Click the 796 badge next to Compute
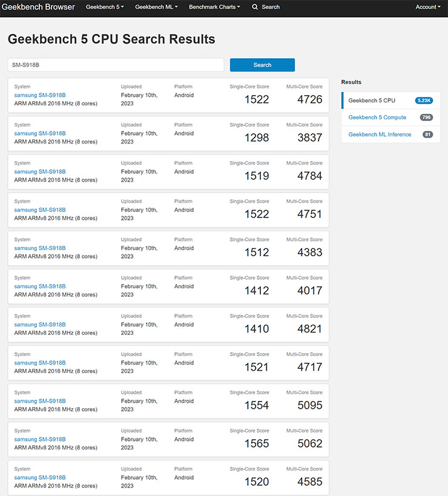This screenshot has width=448, height=496. pos(427,117)
